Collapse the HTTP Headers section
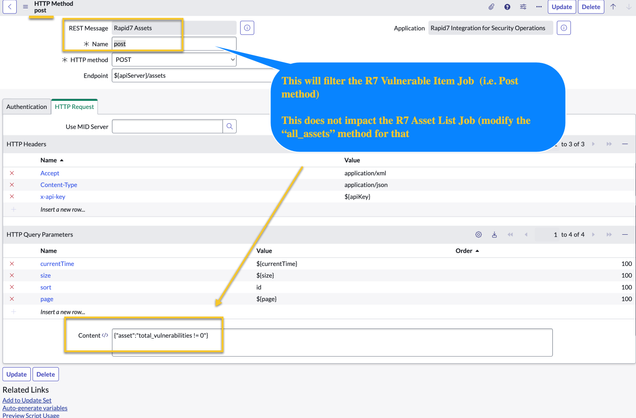This screenshot has height=418, width=636. click(x=625, y=144)
